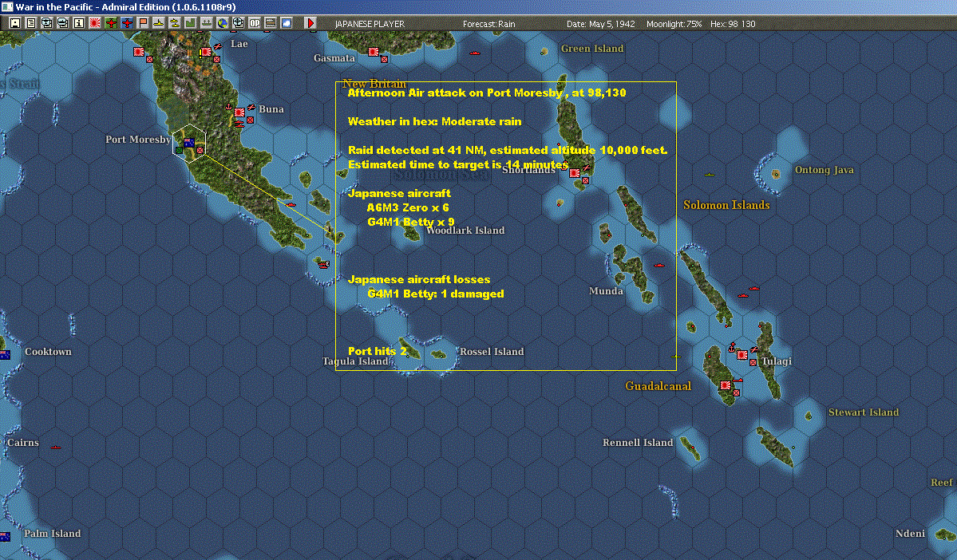
Task: Click the Green Island map label
Action: coord(592,48)
